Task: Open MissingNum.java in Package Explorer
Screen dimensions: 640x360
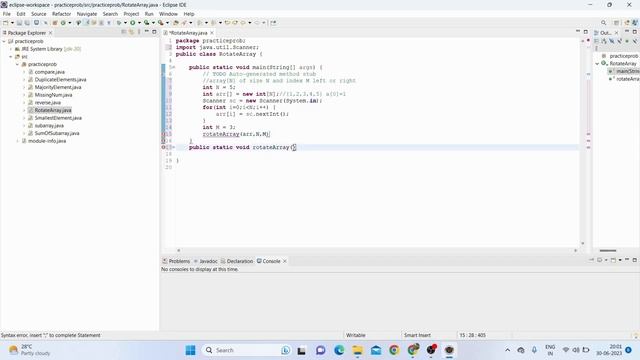Action: 53,95
